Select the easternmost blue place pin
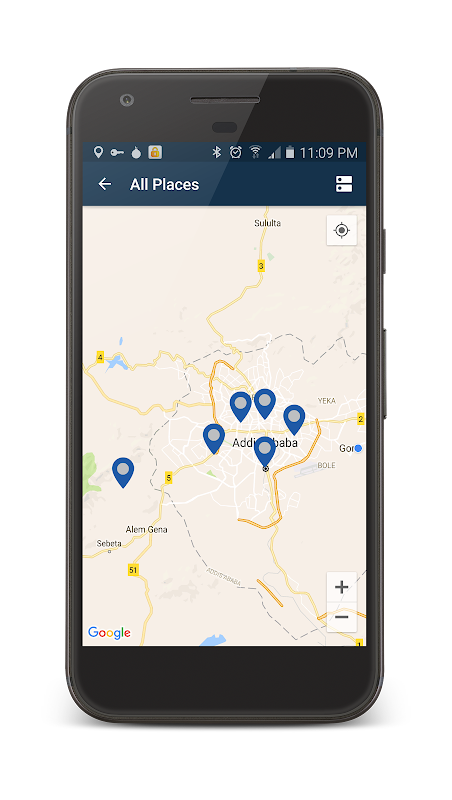This screenshot has height=800, width=452. (x=294, y=420)
